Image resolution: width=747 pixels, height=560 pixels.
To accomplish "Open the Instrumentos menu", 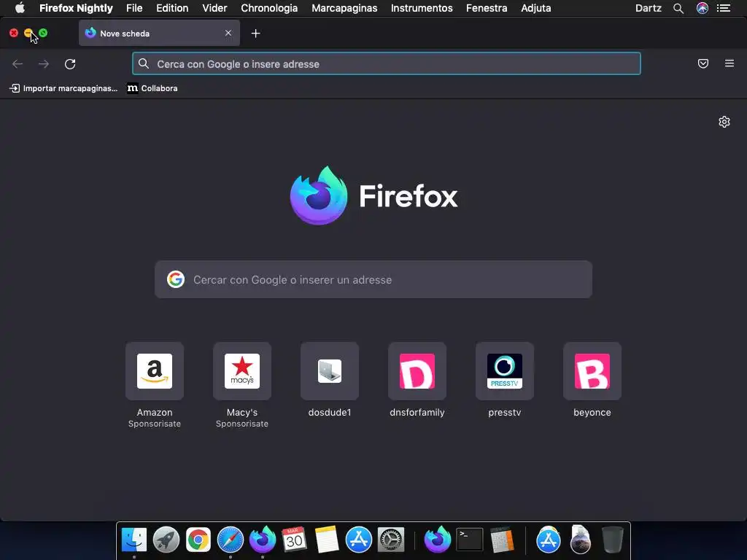I will 422,8.
